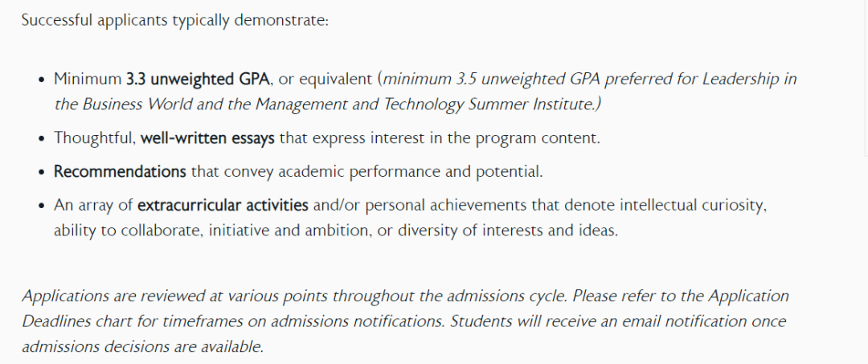Click the bold "extracurricular activities" phrase
The height and width of the screenshot is (364, 868).
pyautogui.click(x=223, y=206)
